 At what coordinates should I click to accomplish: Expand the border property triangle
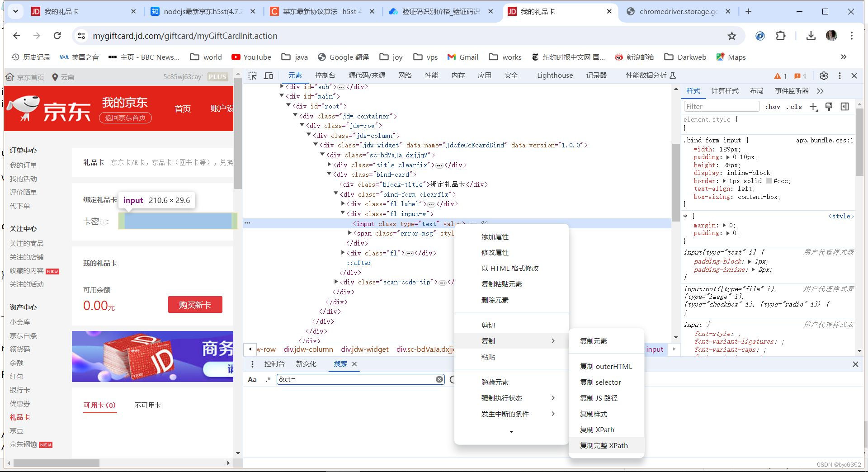[724, 181]
